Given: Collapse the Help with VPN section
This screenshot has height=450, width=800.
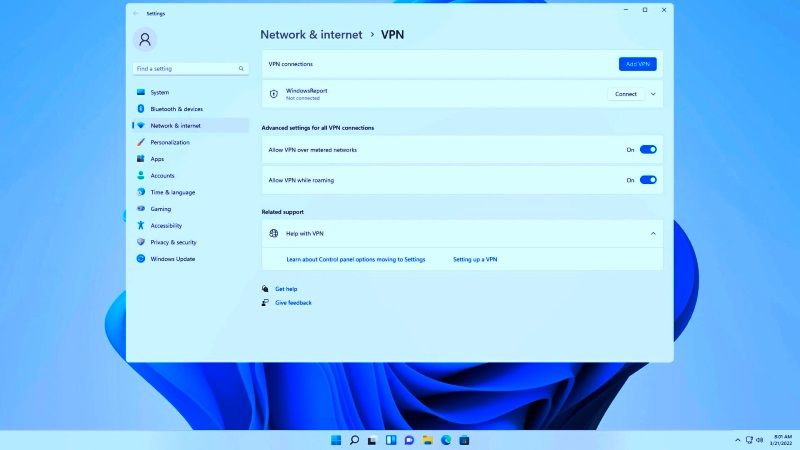Looking at the screenshot, I should pyautogui.click(x=653, y=234).
